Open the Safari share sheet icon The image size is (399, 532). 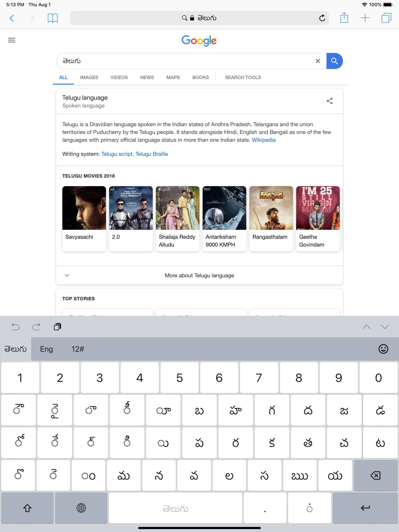(x=344, y=18)
